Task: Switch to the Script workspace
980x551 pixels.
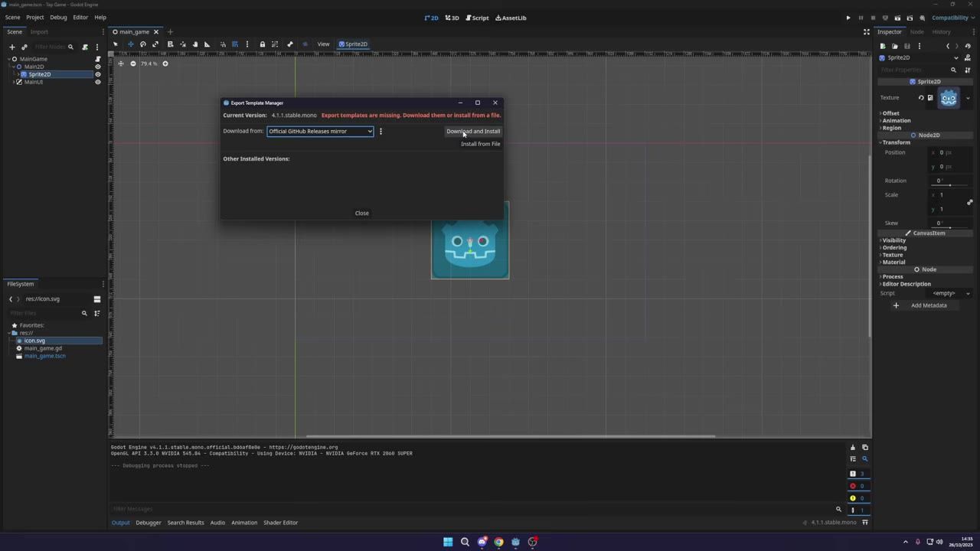Action: click(477, 18)
